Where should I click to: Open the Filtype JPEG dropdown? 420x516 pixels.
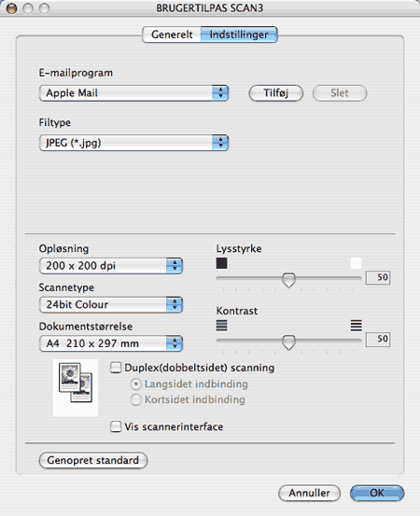point(133,143)
